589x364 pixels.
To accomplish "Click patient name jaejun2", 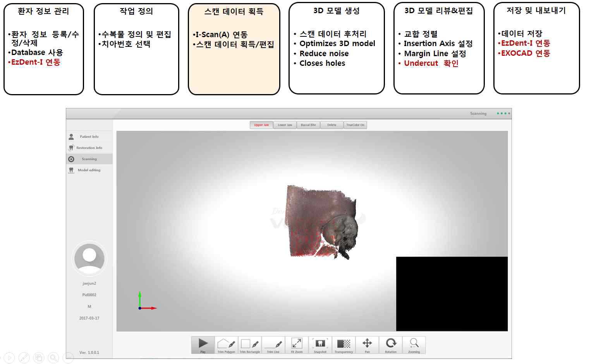I will coord(89,283).
